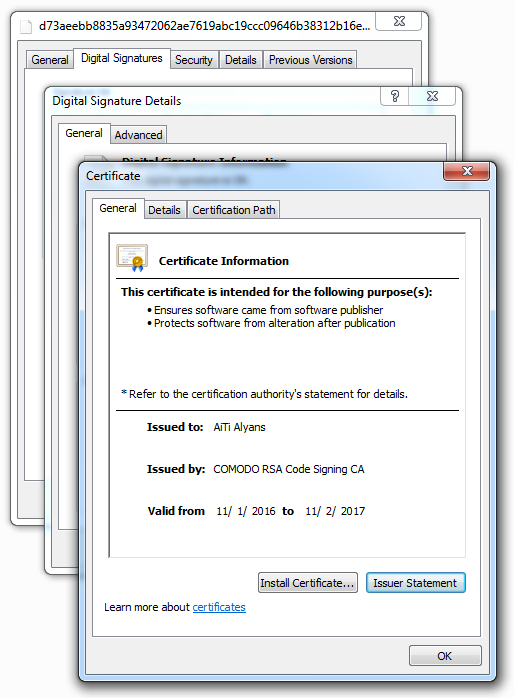Click 'This certificate is intended for' heading

click(x=277, y=292)
